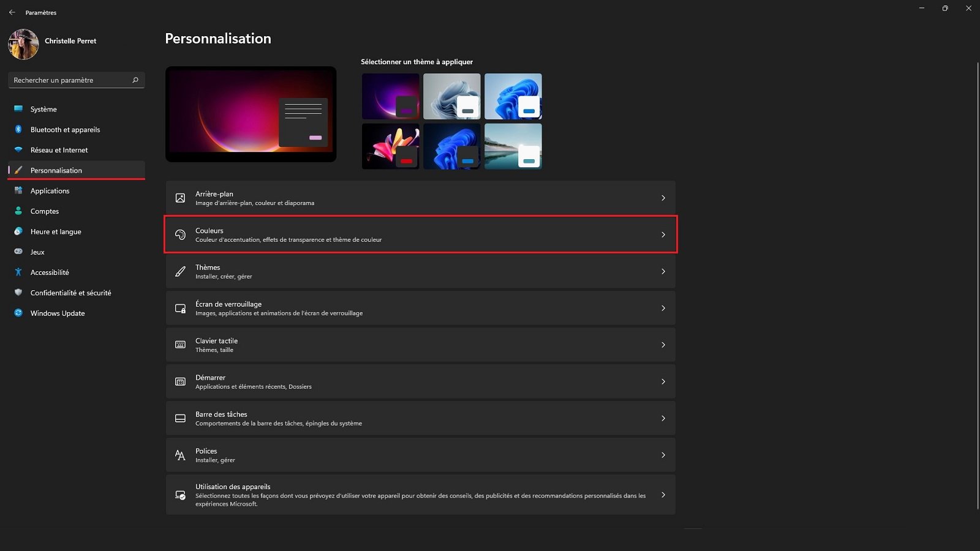The image size is (980, 551).
Task: Select the Accessibilité icon in sidebar
Action: tap(18, 272)
